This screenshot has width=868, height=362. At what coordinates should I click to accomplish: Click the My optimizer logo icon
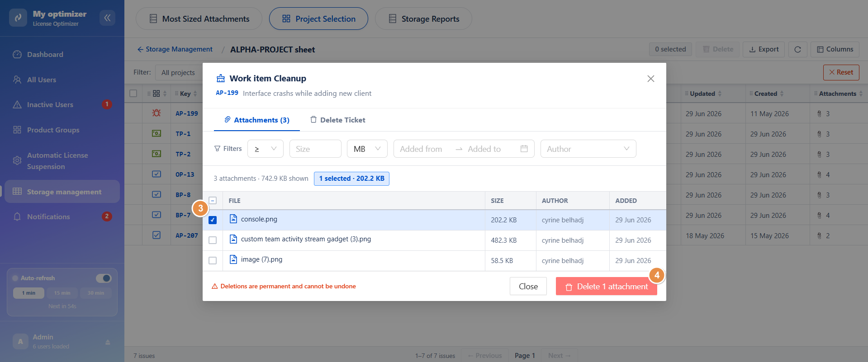point(18,18)
